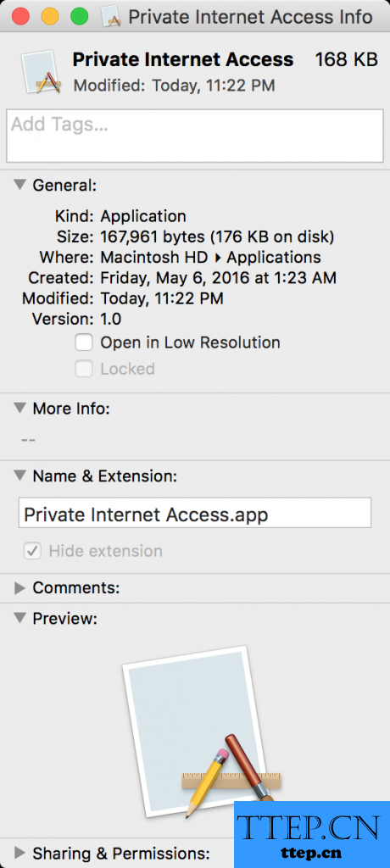Viewport: 390px width, 868px height.
Task: Uncheck the Hide extension checkbox
Action: point(32,551)
